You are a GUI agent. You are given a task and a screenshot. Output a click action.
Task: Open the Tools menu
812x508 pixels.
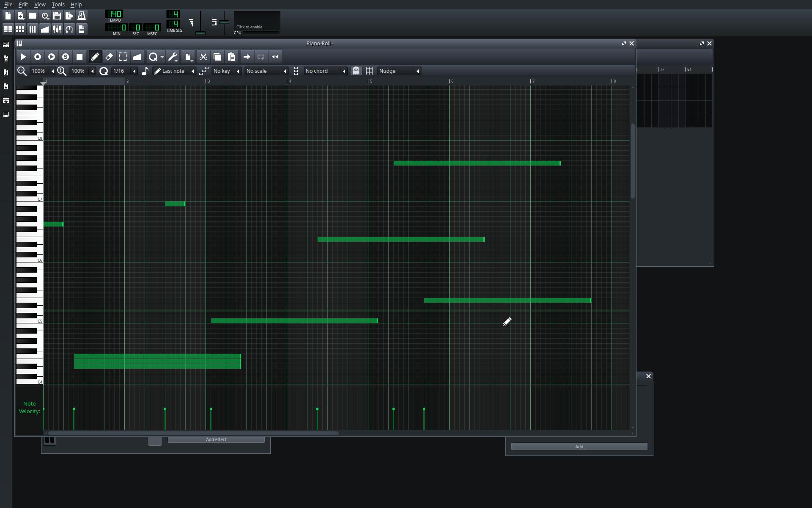(58, 4)
